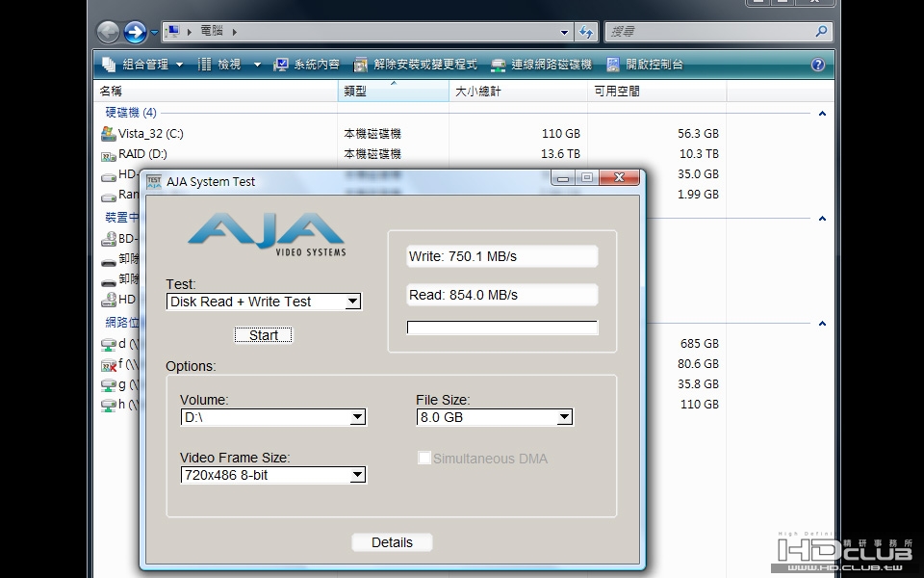Maximize the AJA System Test window
924x578 pixels.
click(587, 177)
